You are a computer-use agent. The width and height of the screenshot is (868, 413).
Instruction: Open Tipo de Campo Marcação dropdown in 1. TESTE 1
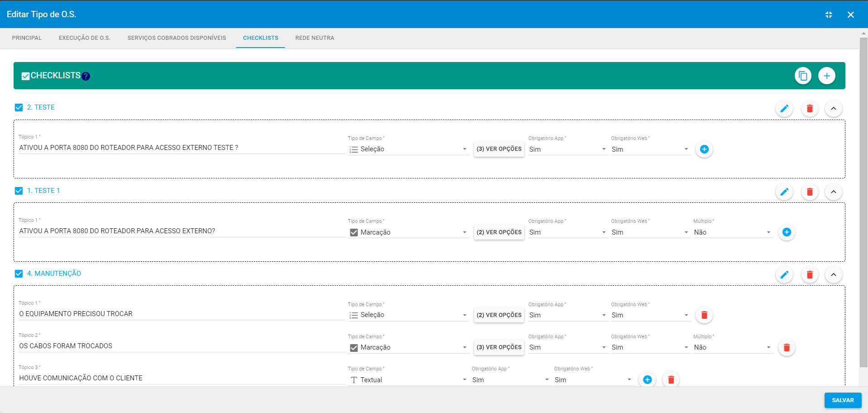408,232
